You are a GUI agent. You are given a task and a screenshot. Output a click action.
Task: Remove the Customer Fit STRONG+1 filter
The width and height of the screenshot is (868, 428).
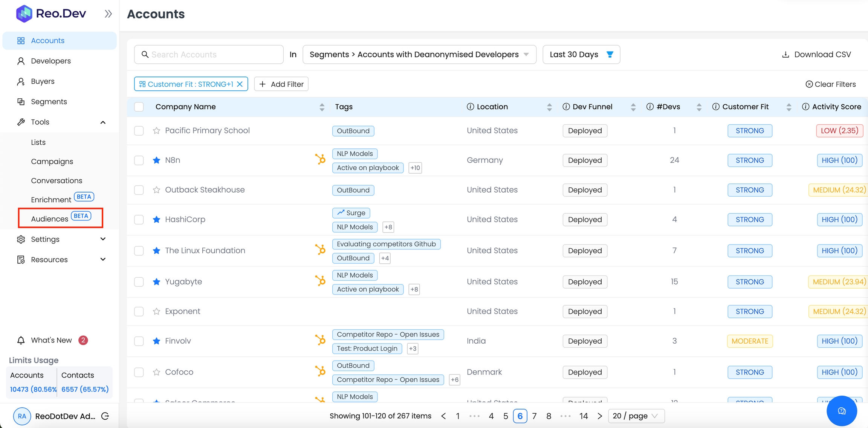[x=240, y=84]
